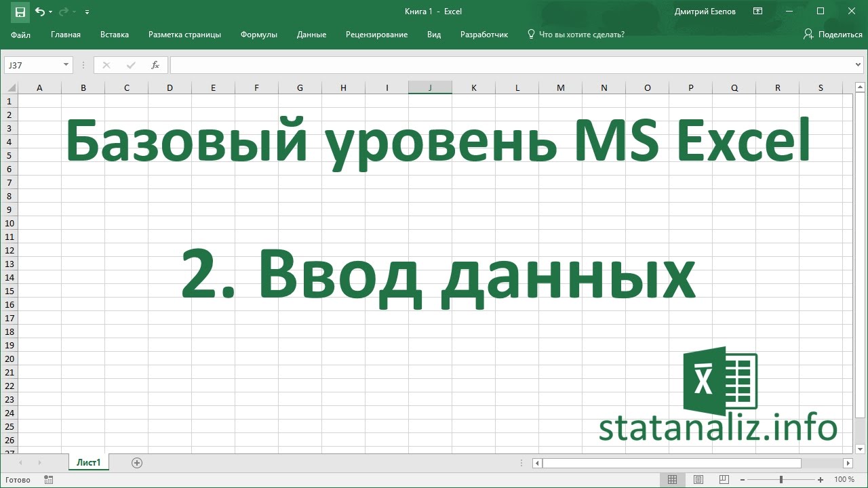
Task: Open the Разметка страницы tab
Action: (184, 35)
